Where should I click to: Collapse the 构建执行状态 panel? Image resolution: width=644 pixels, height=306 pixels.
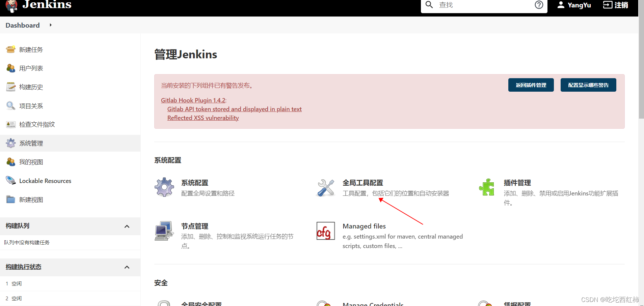click(x=127, y=267)
